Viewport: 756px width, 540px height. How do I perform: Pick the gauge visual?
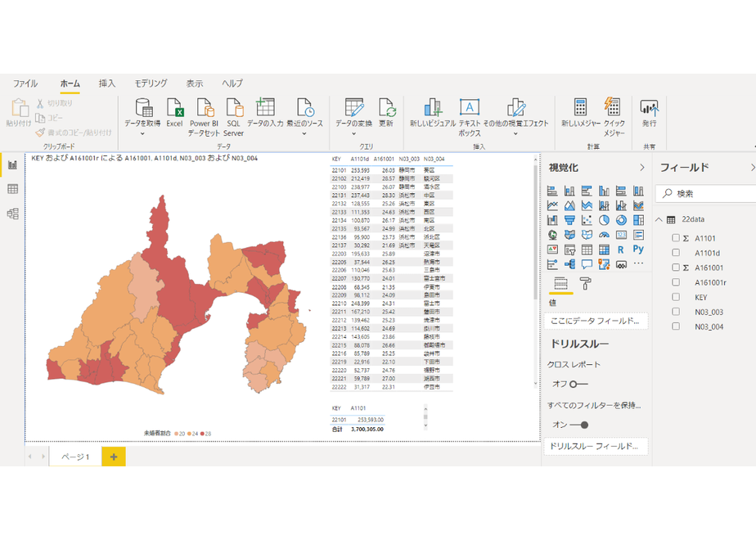[604, 235]
